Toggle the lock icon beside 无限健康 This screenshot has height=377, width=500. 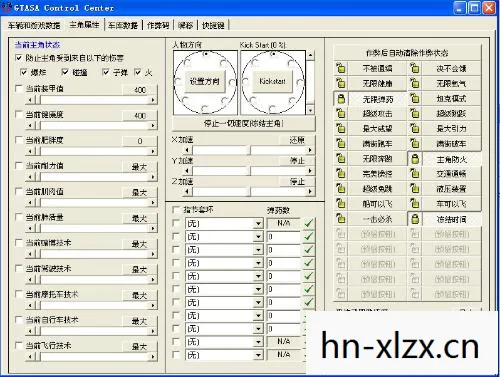341,83
